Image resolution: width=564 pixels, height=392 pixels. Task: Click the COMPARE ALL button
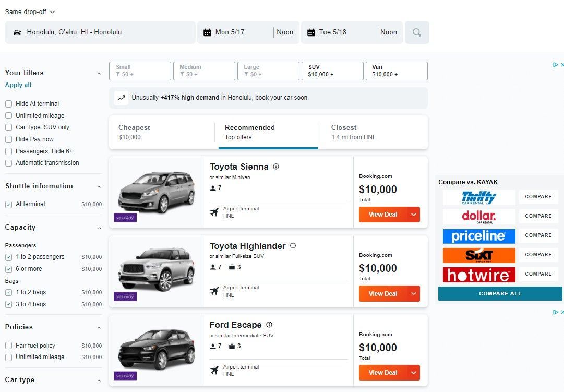500,294
